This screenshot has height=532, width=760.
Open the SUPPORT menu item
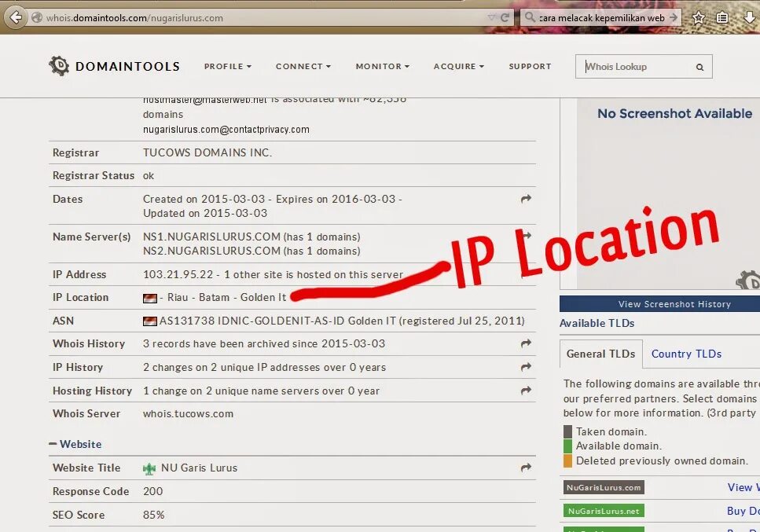[530, 66]
